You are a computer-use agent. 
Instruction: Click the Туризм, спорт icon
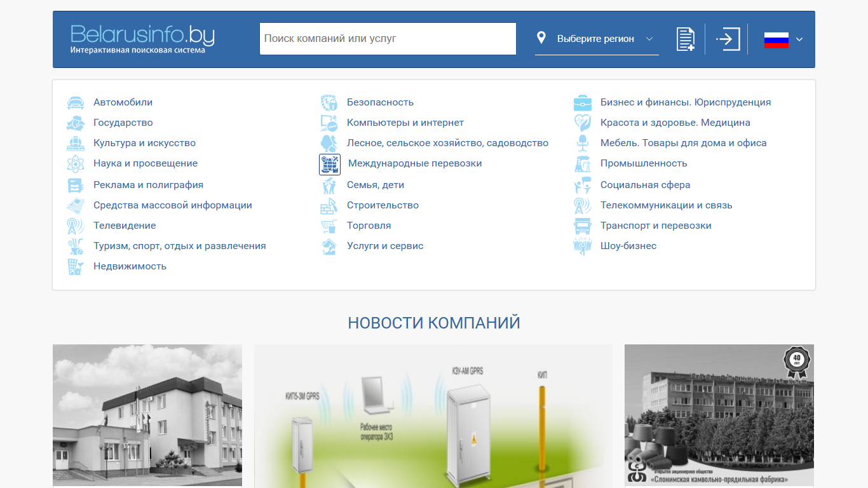[76, 246]
